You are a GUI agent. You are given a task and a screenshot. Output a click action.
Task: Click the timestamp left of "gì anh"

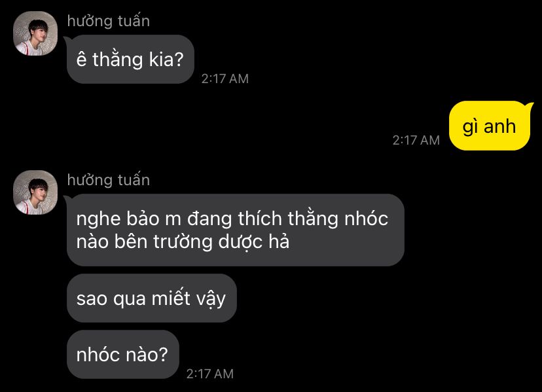coord(416,140)
